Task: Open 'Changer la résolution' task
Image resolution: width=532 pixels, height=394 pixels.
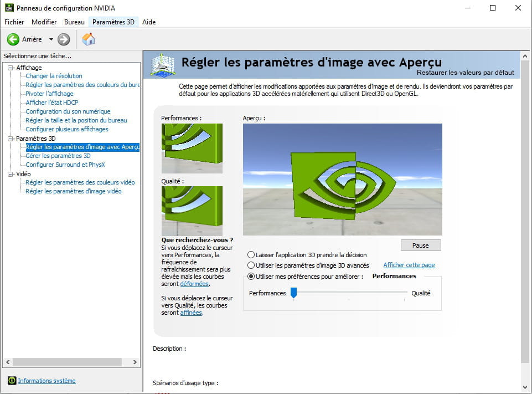Action: [54, 76]
